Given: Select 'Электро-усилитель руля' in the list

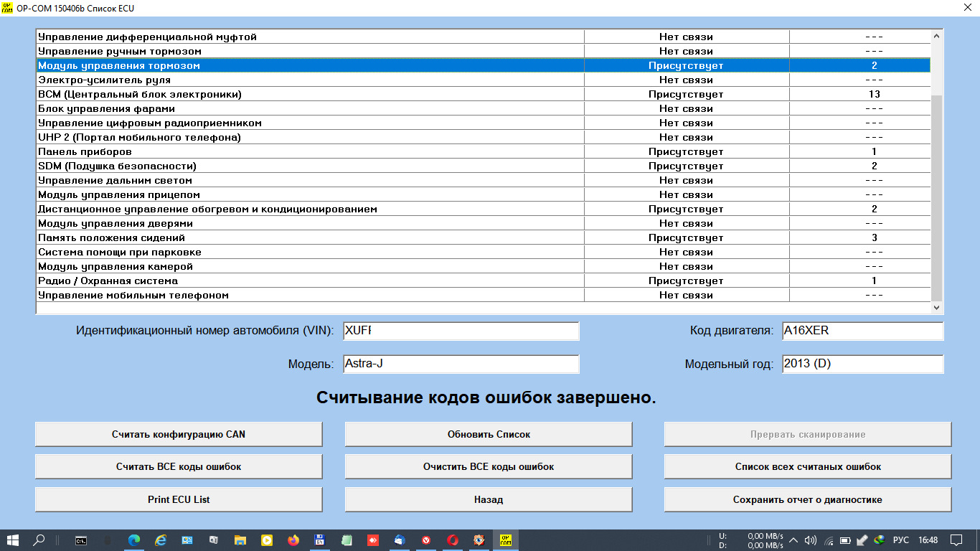Looking at the screenshot, I should [x=484, y=80].
